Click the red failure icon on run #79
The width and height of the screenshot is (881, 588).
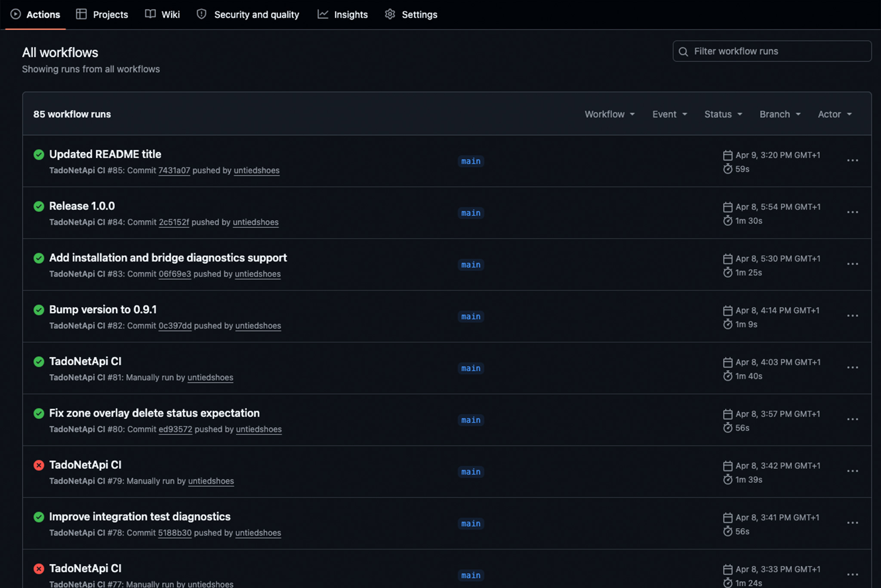pyautogui.click(x=39, y=465)
